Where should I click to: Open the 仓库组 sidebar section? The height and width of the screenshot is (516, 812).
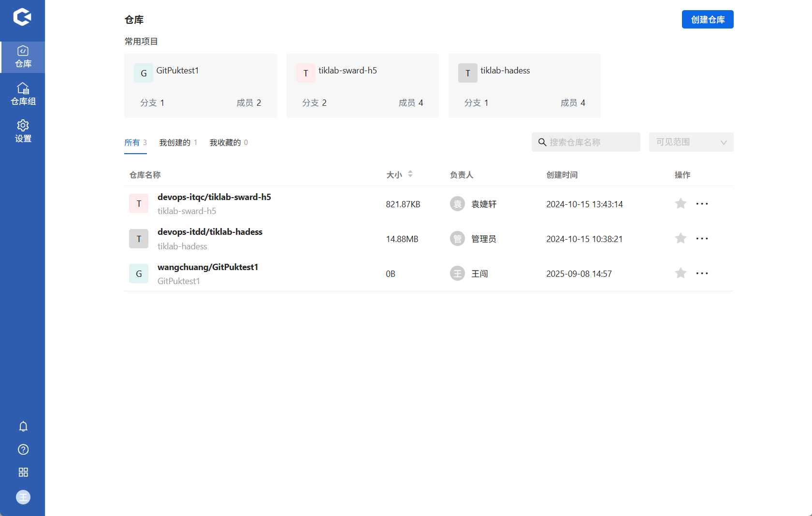pyautogui.click(x=23, y=94)
